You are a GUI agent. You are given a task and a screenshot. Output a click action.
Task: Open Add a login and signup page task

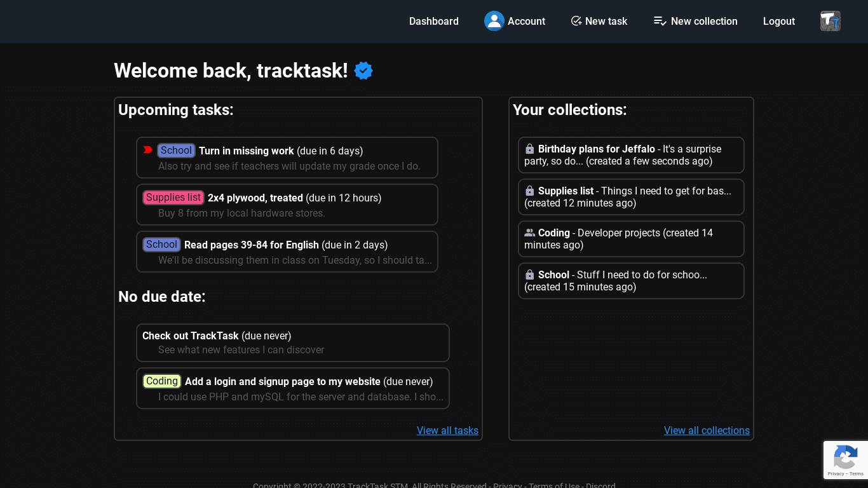coord(293,388)
